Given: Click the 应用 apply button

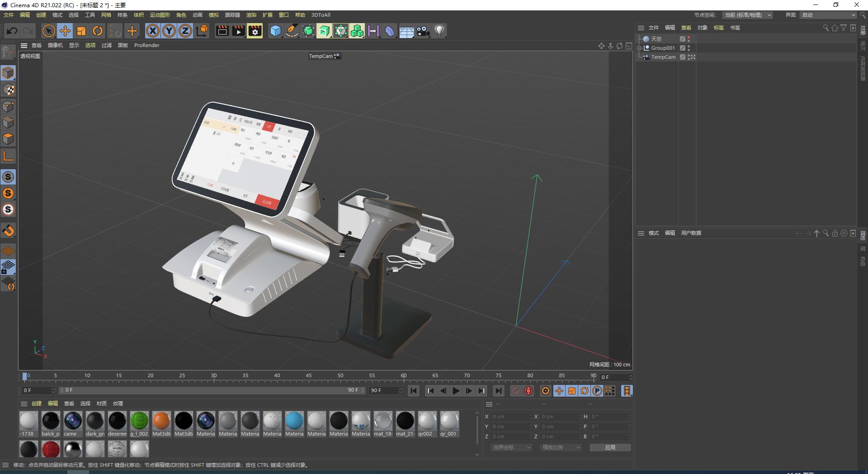Looking at the screenshot, I should coord(610,447).
